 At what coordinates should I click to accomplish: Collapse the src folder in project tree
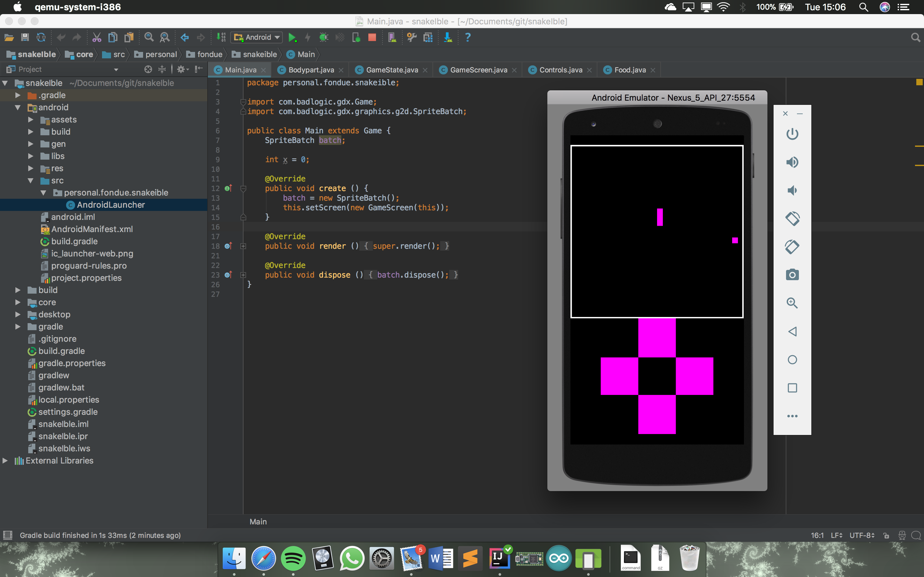[x=31, y=180]
